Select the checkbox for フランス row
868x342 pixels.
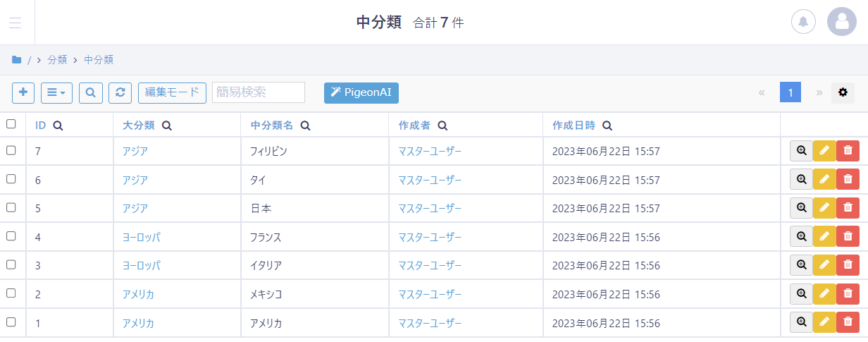coord(11,236)
